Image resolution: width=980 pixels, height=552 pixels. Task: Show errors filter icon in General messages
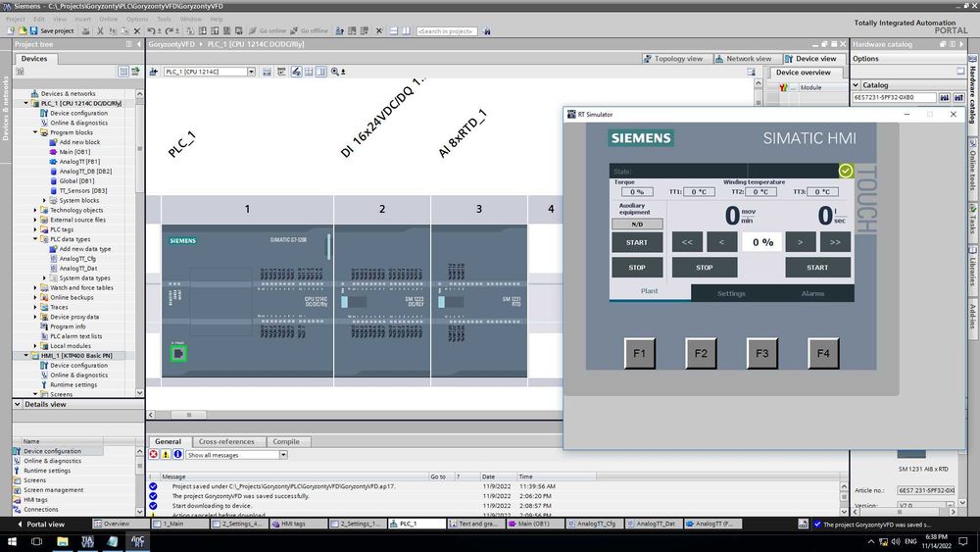click(153, 455)
